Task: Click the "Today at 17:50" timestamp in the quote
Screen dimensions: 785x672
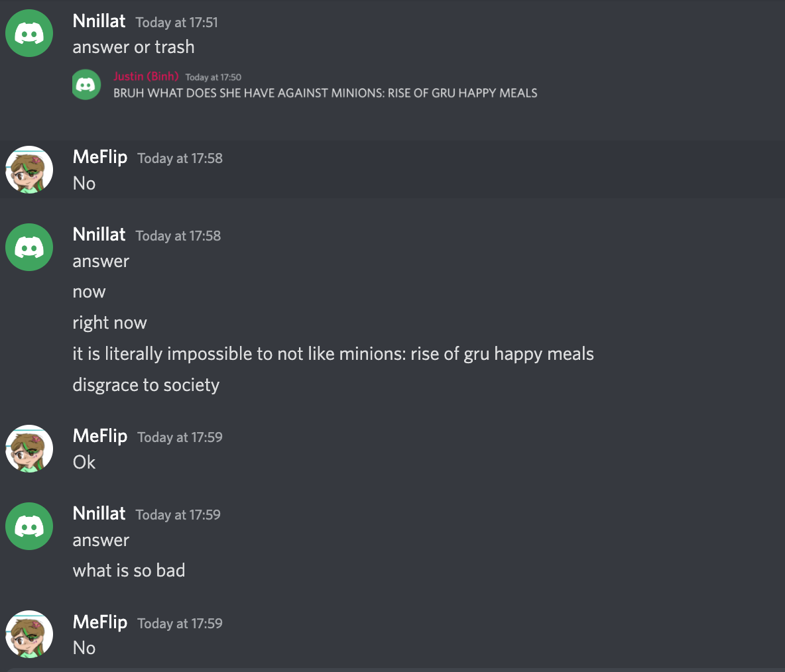Action: point(213,78)
